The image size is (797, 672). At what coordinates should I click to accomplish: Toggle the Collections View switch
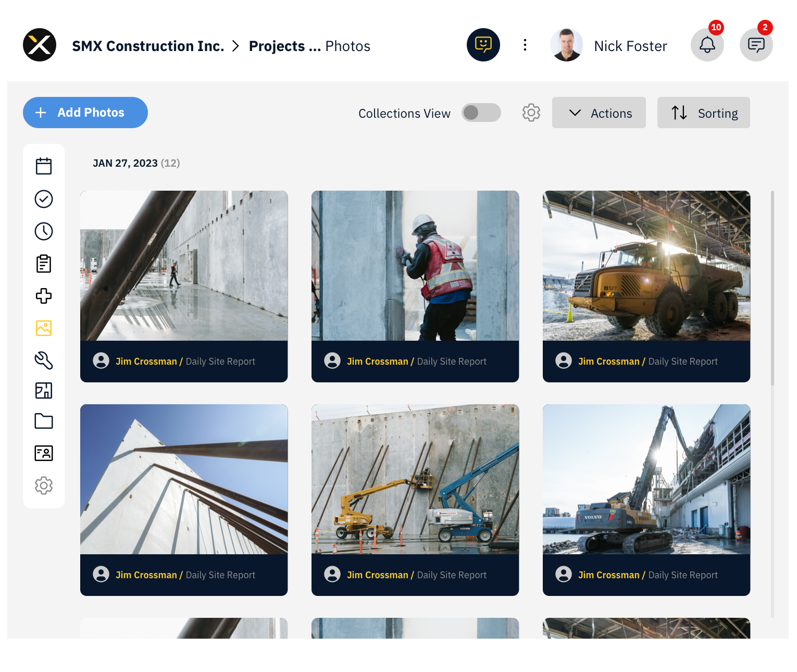coord(481,113)
